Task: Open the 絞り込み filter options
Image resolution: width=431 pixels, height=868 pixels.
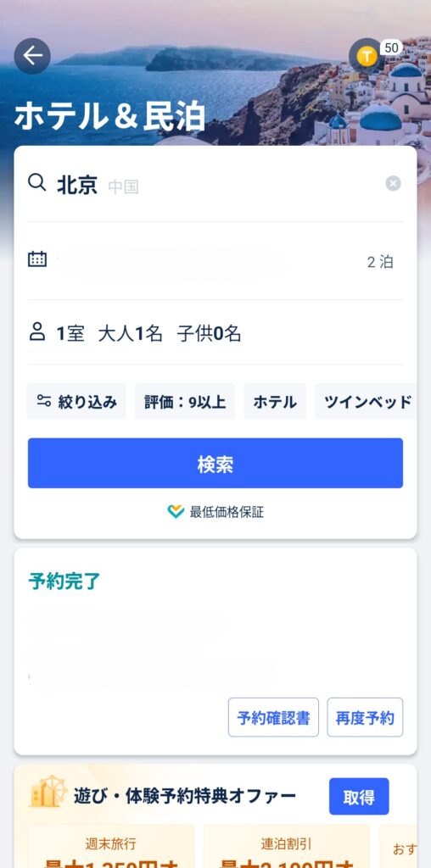Action: point(76,401)
